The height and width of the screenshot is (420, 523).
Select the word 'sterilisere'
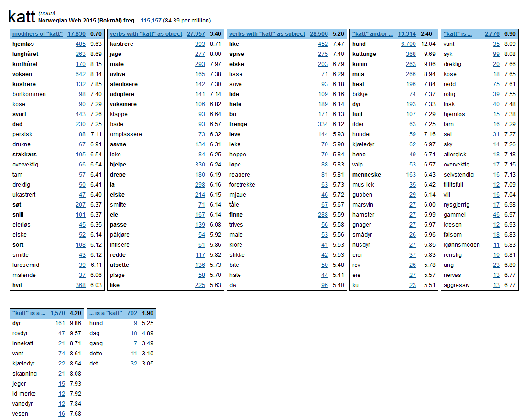[124, 84]
